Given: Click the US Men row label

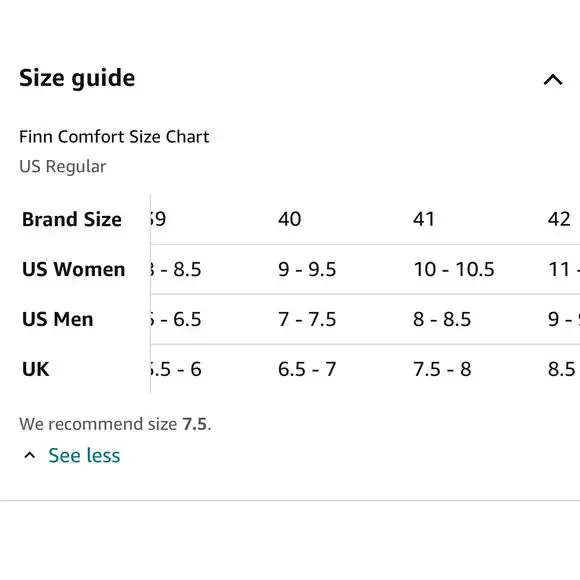Looking at the screenshot, I should click(58, 319).
